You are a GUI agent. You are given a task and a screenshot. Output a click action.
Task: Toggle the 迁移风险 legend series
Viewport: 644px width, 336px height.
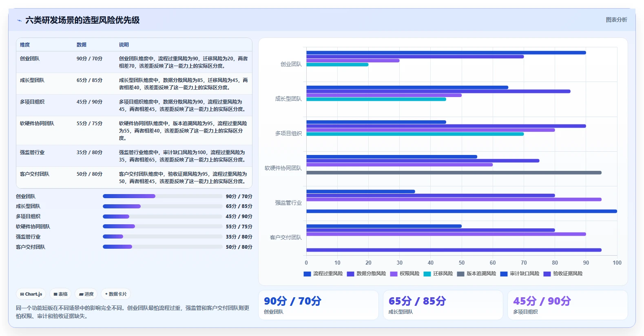coord(438,274)
